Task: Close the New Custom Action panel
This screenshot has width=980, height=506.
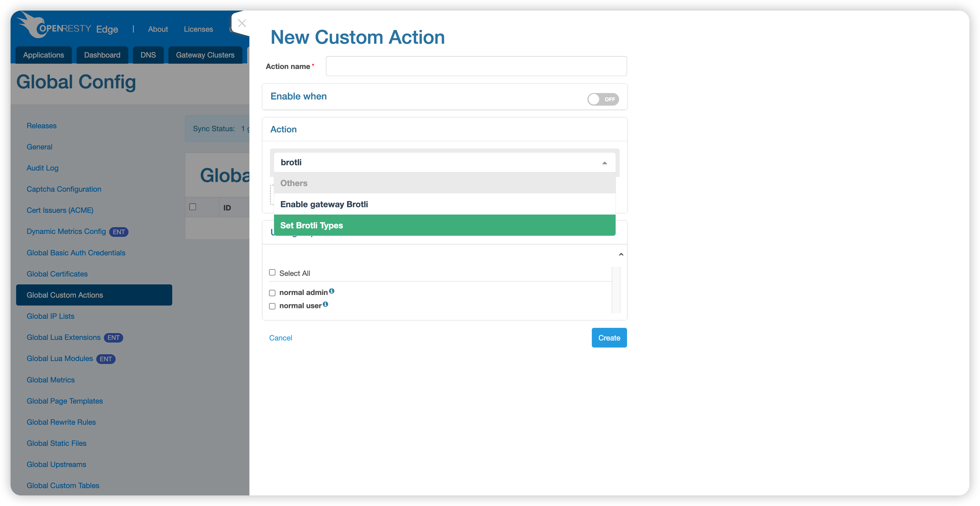Action: (x=241, y=23)
